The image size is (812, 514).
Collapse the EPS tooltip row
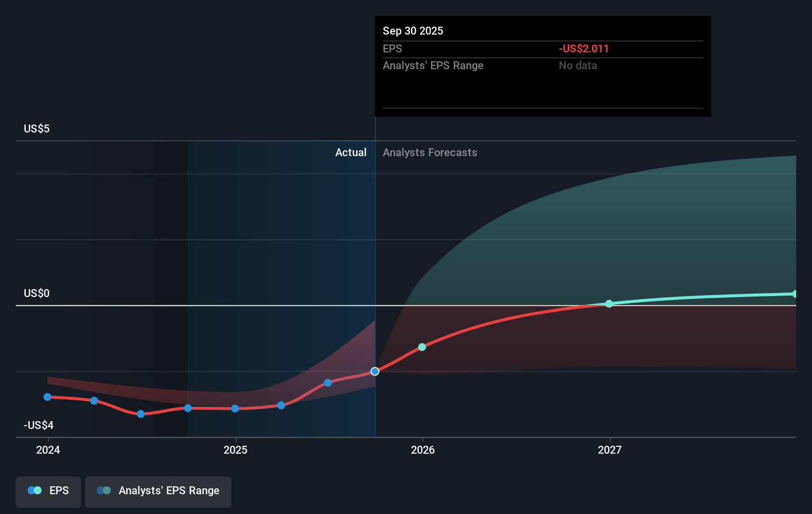click(x=392, y=48)
